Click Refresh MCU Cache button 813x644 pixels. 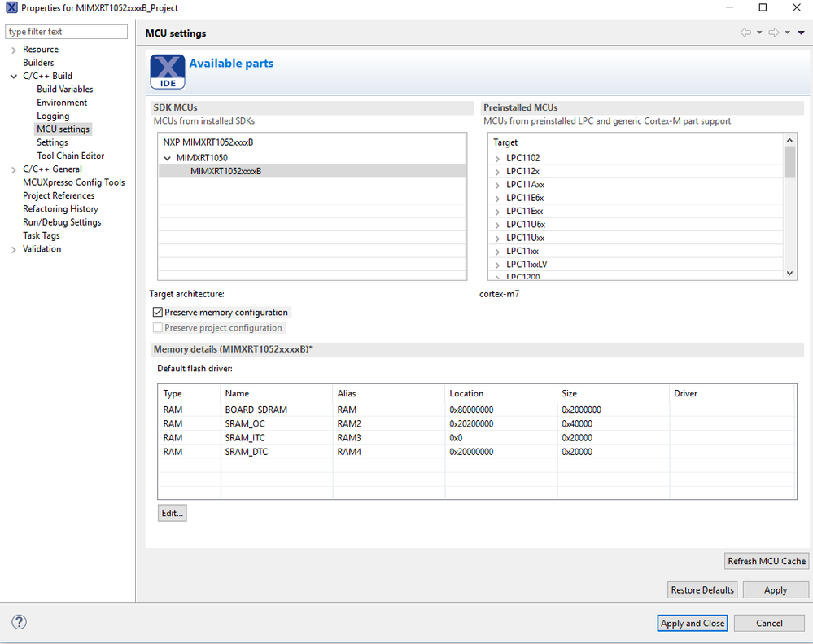pos(767,561)
